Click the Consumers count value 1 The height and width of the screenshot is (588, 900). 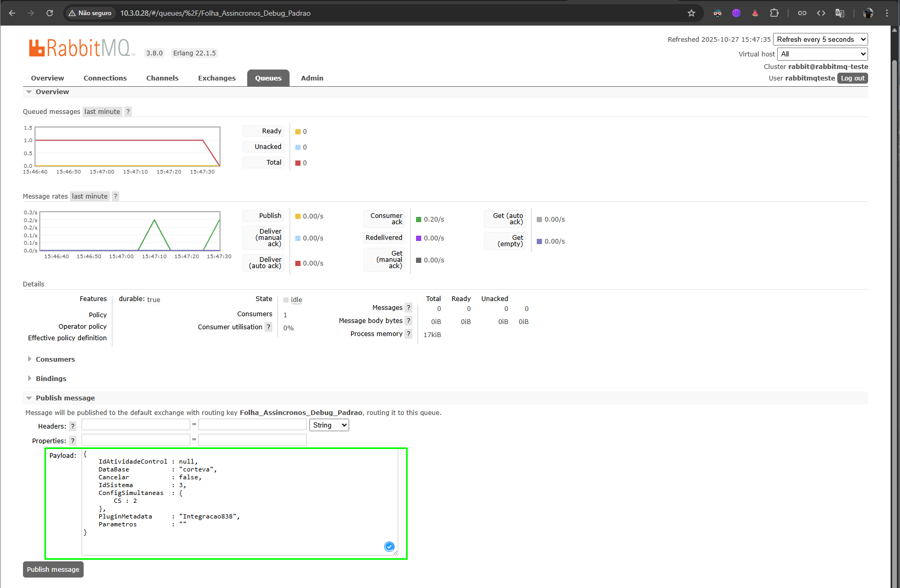pos(285,315)
